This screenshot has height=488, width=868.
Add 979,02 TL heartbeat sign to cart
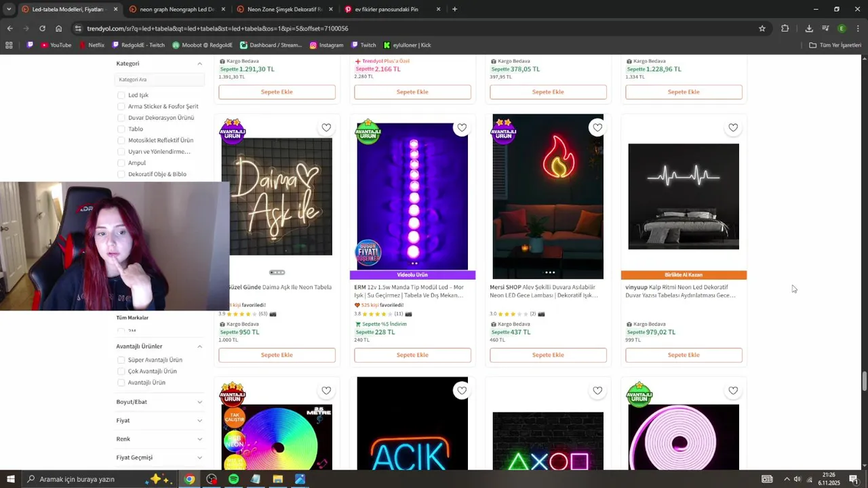[684, 355]
